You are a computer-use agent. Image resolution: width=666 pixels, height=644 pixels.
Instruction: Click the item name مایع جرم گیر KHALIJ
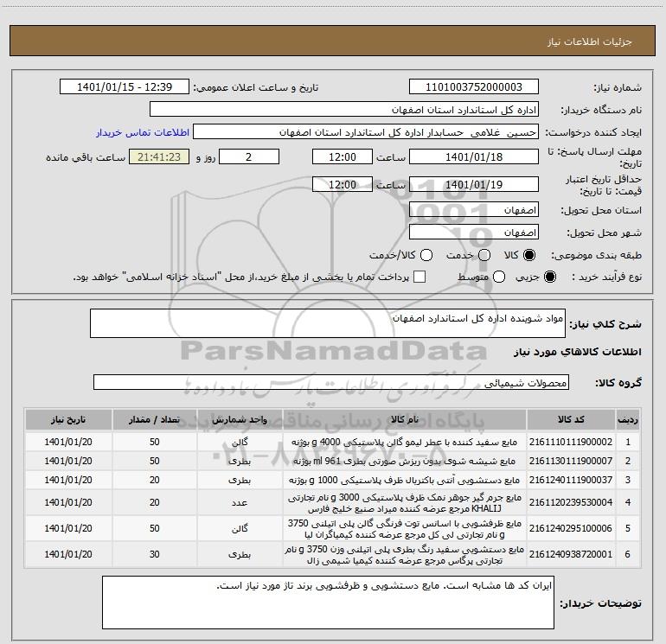[405, 502]
